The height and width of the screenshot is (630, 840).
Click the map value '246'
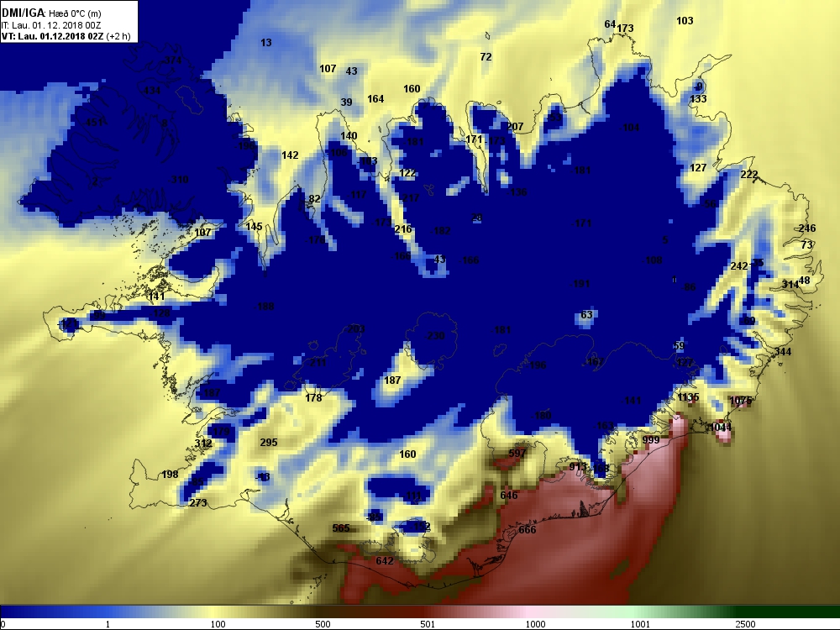[806, 228]
